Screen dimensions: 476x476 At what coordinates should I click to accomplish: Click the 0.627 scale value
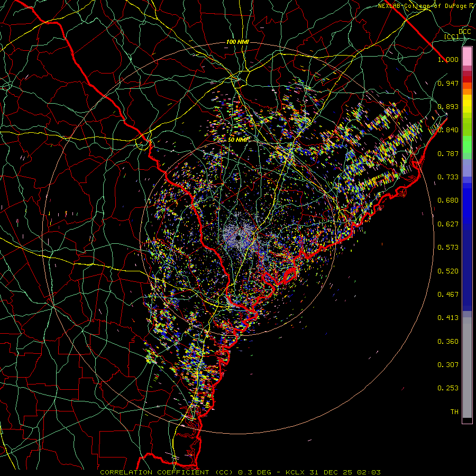[448, 224]
